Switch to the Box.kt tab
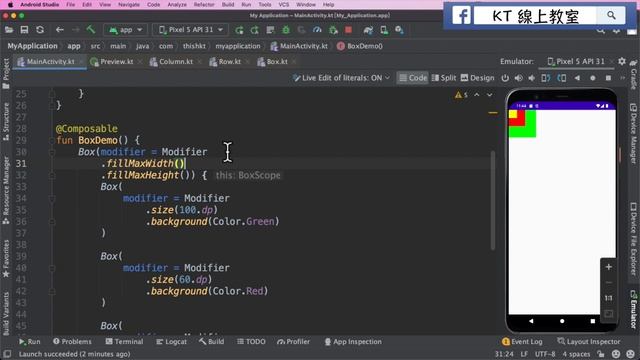Viewport: 640px width, 360px height. pyautogui.click(x=276, y=62)
